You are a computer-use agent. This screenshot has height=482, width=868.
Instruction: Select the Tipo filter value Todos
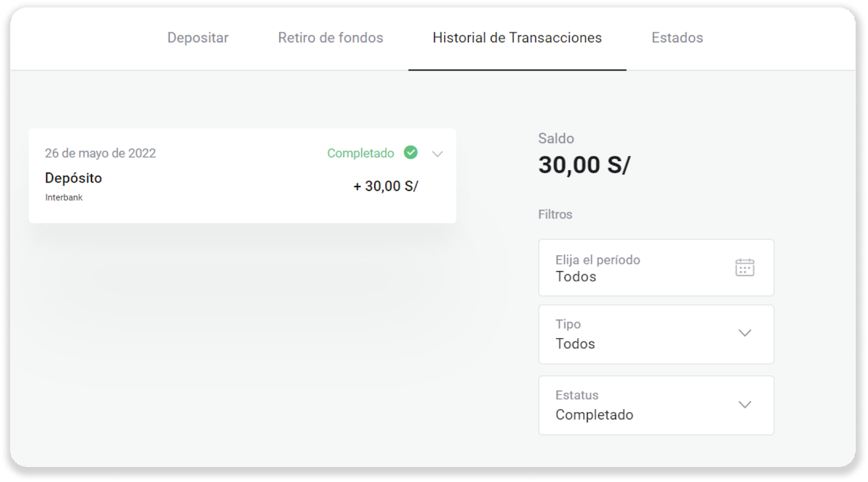click(575, 344)
